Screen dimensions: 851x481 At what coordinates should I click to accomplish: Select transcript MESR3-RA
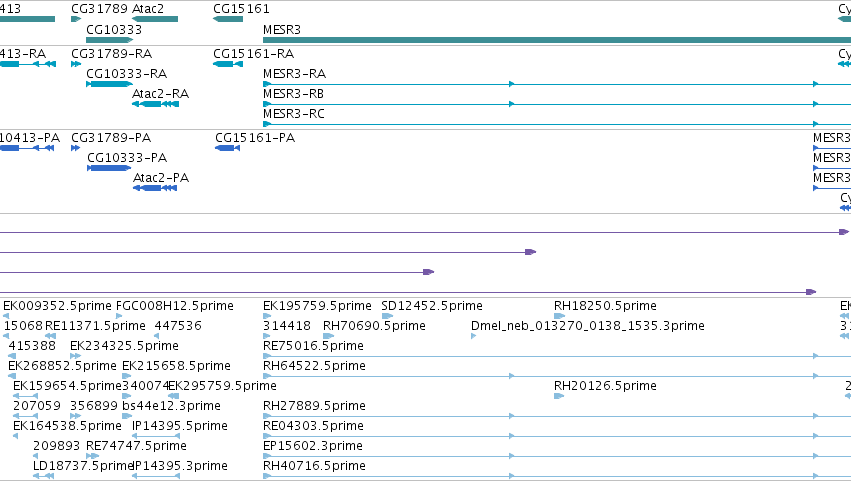coord(294,74)
